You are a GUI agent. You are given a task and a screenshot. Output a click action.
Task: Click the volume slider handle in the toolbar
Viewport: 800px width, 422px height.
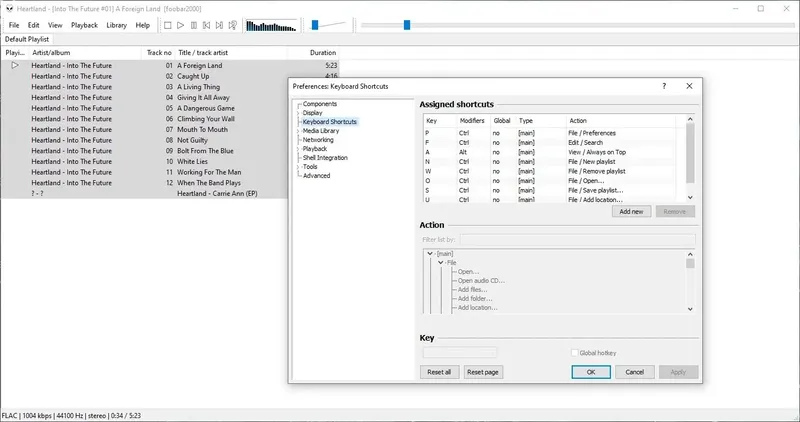(315, 24)
